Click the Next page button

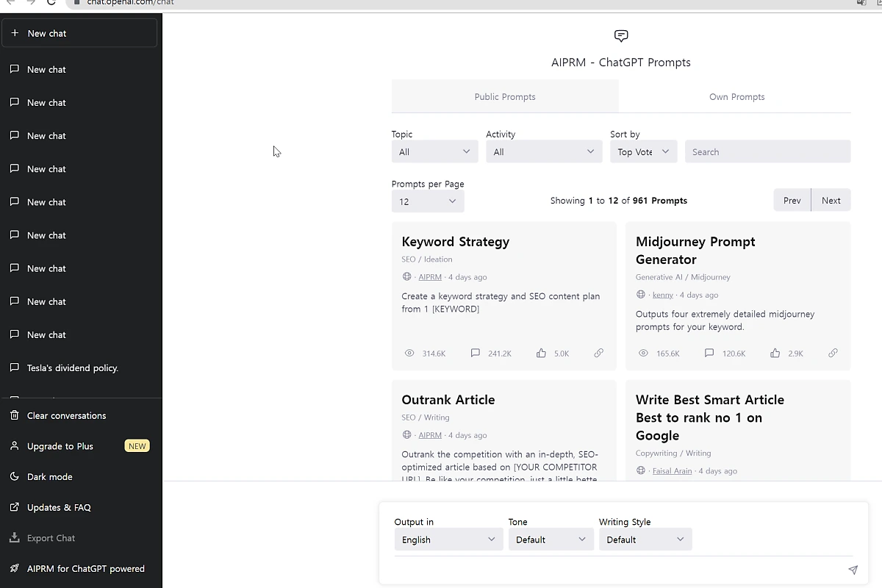click(831, 200)
